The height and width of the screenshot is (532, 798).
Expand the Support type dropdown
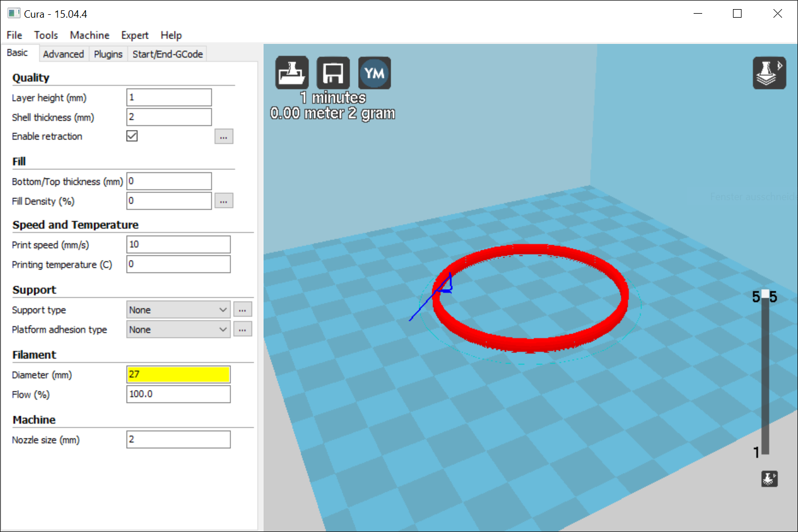coord(178,310)
